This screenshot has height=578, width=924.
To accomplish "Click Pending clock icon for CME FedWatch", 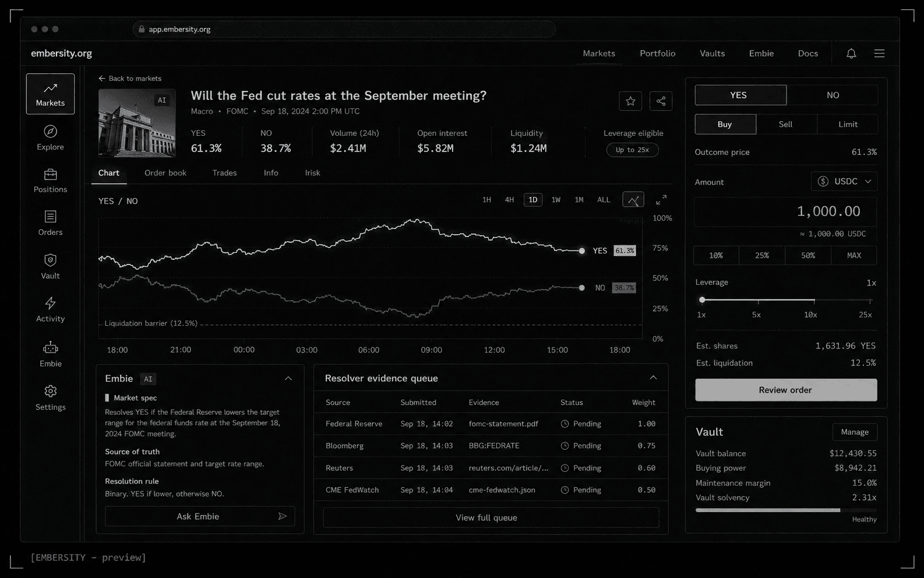I will tap(565, 490).
